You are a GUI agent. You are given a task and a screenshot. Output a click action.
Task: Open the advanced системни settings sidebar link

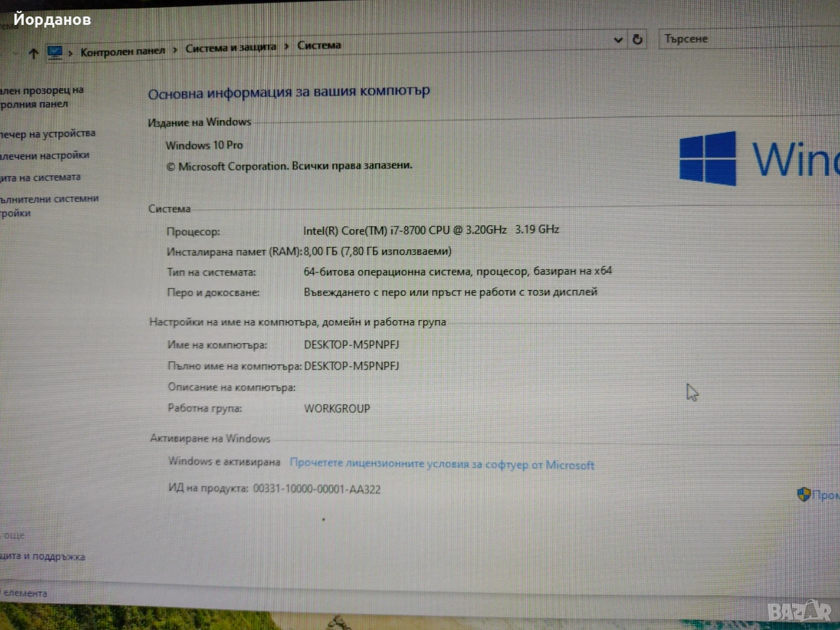[x=49, y=205]
